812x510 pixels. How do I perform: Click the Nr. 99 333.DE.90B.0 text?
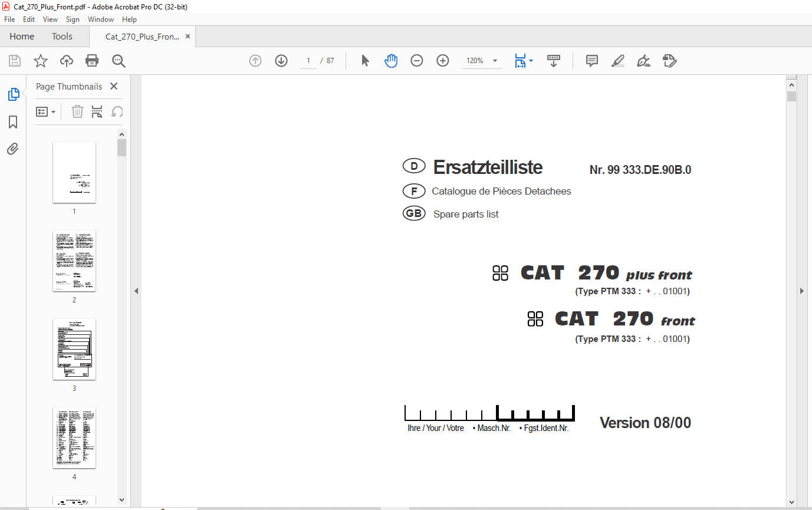click(x=640, y=170)
